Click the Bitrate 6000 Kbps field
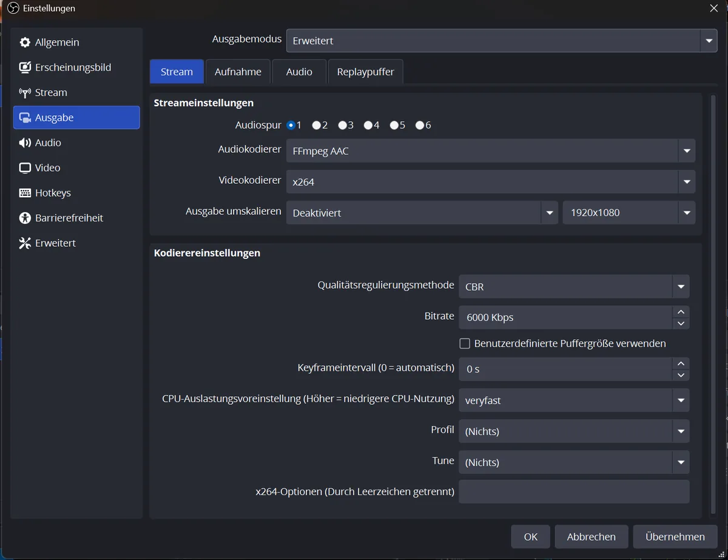 (x=565, y=317)
